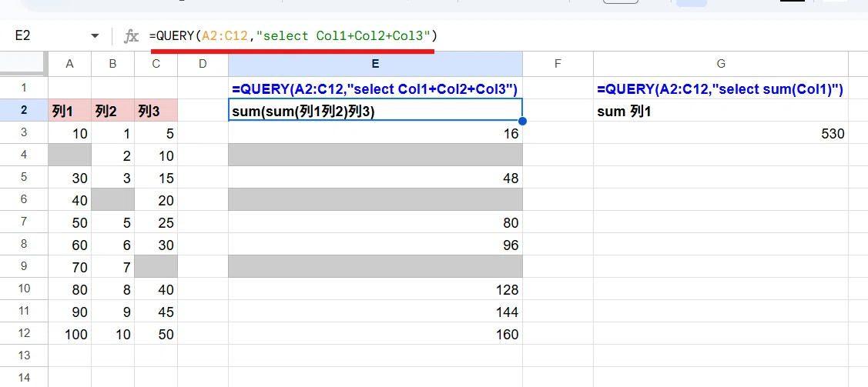Click cell E7 showing 80
868x387 pixels.
tap(375, 222)
